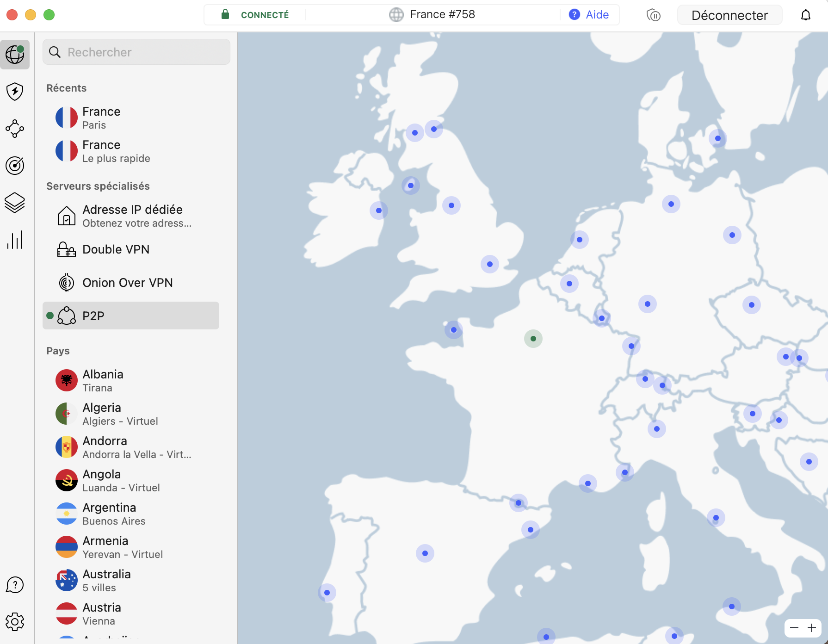Zoom out the map with minus

[794, 628]
